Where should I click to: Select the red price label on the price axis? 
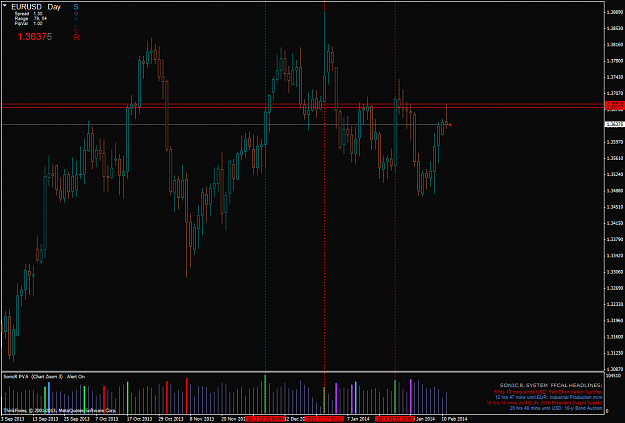(615, 105)
